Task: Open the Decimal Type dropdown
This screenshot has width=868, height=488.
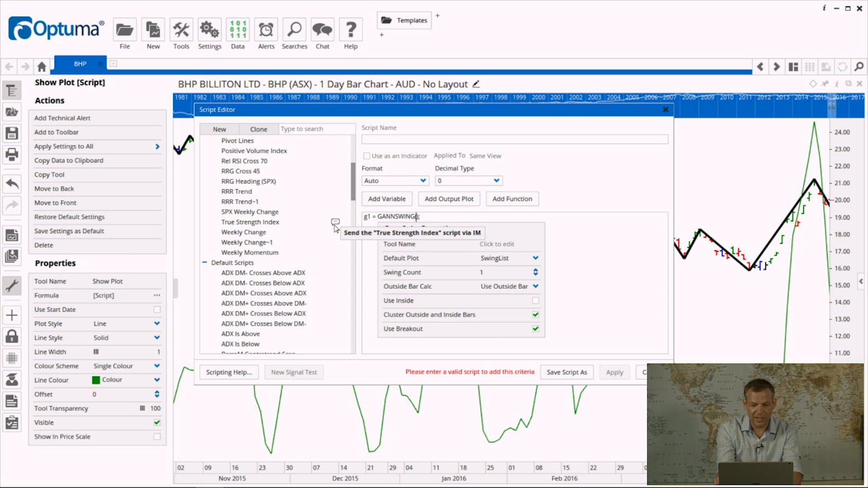Action: 468,181
